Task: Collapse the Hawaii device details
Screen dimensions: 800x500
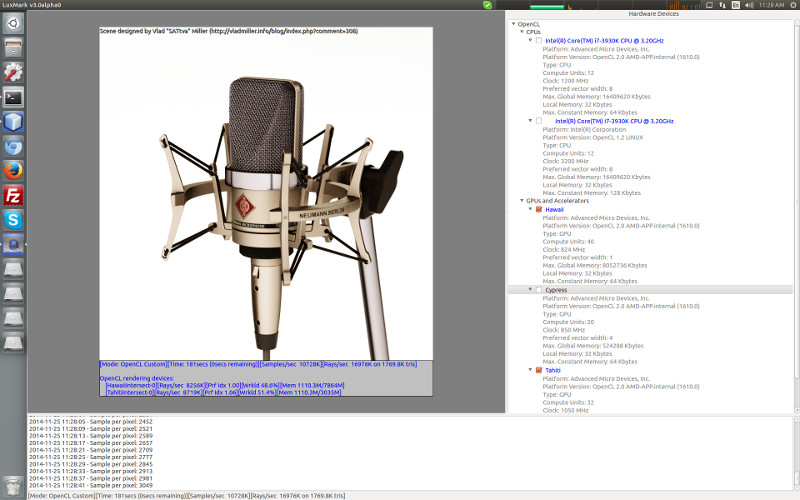Action: pos(530,209)
